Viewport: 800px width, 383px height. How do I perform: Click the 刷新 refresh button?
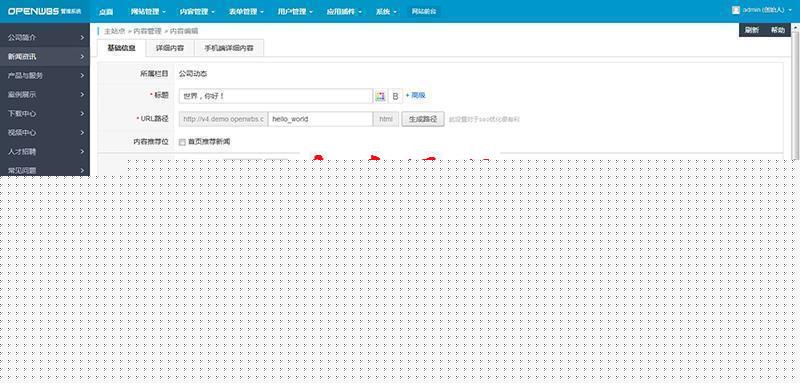752,30
